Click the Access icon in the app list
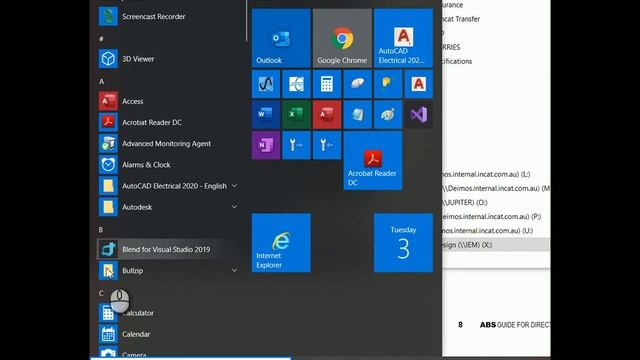640x360 pixels. tap(108, 101)
